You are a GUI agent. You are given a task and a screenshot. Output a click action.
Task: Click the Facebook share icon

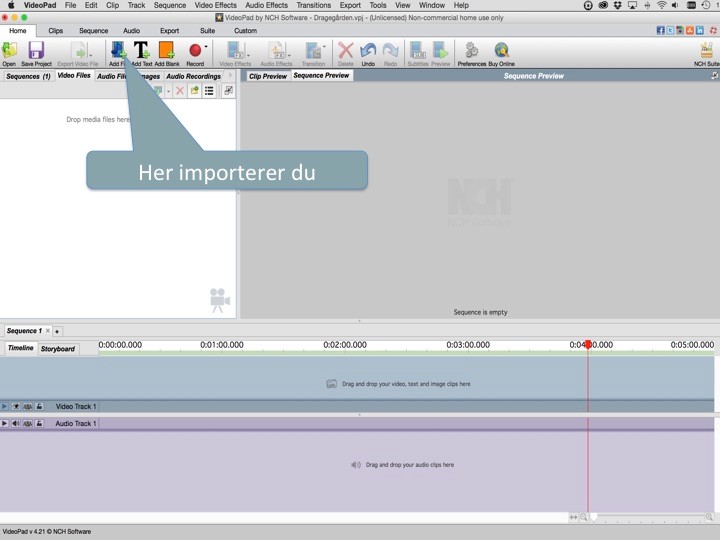click(660, 30)
